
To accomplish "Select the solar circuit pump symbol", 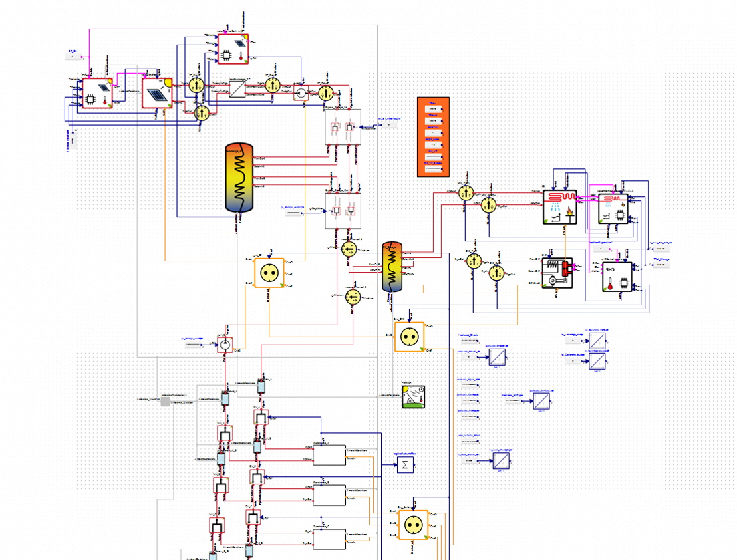I will pos(301,93).
